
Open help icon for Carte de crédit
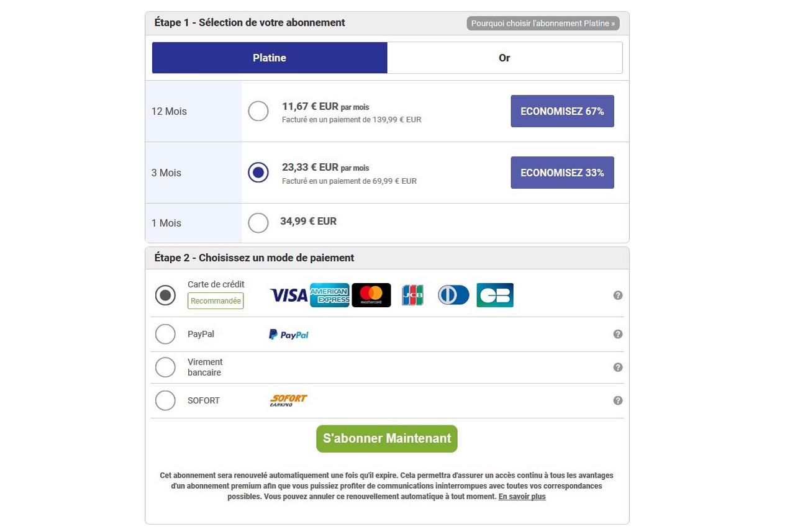618,295
